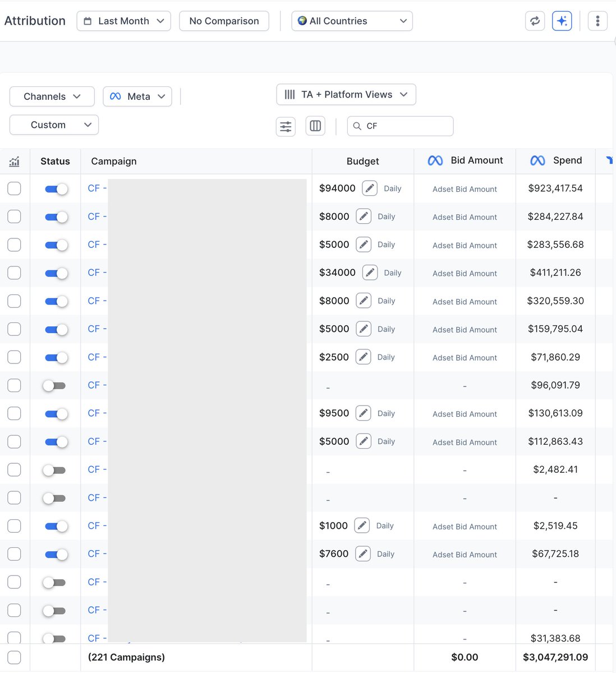This screenshot has height=673, width=616.
Task: Edit budget pencil in $112,863.43 spend row
Action: pyautogui.click(x=363, y=441)
